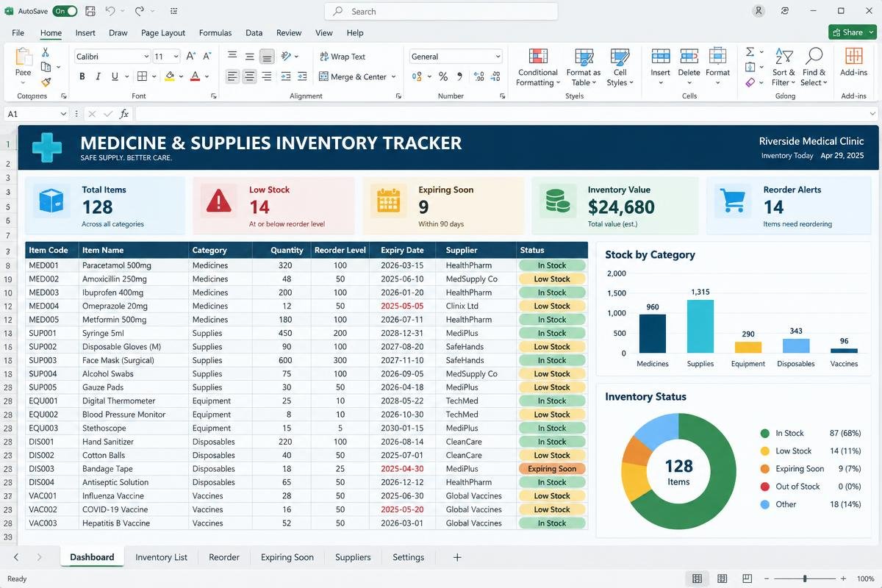Image resolution: width=882 pixels, height=588 pixels.
Task: Open Sort & Filter options
Action: tap(784, 68)
